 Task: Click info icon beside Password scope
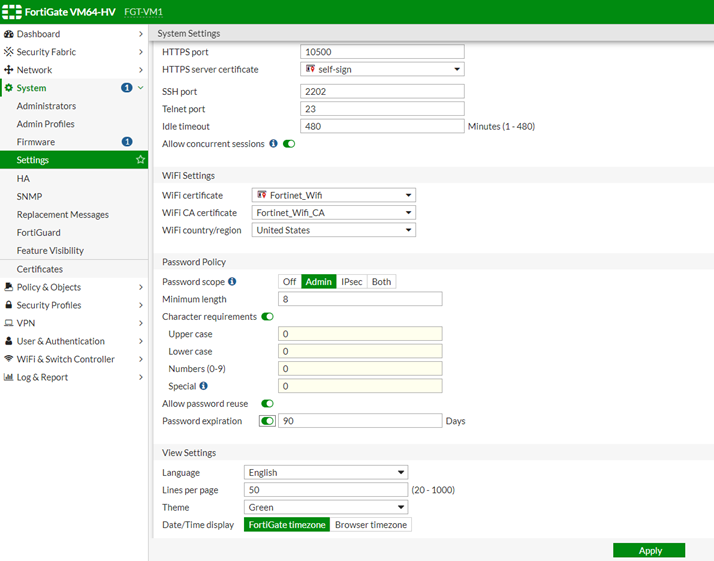(232, 282)
